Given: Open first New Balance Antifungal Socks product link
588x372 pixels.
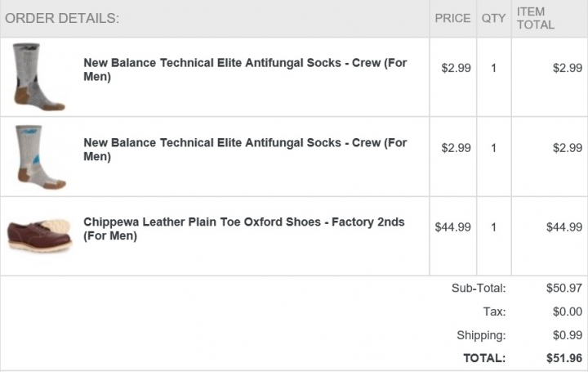Looking at the screenshot, I should [245, 69].
